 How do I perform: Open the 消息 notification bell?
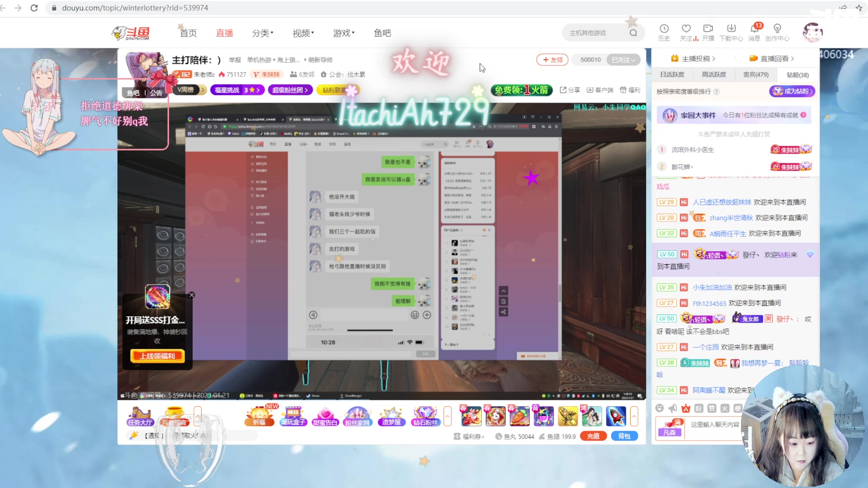[x=754, y=33]
